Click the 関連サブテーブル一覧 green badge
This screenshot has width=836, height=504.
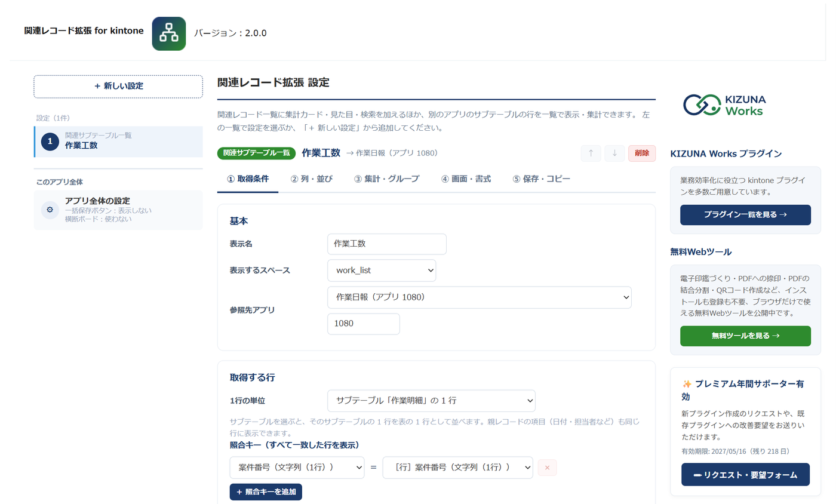pyautogui.click(x=257, y=153)
